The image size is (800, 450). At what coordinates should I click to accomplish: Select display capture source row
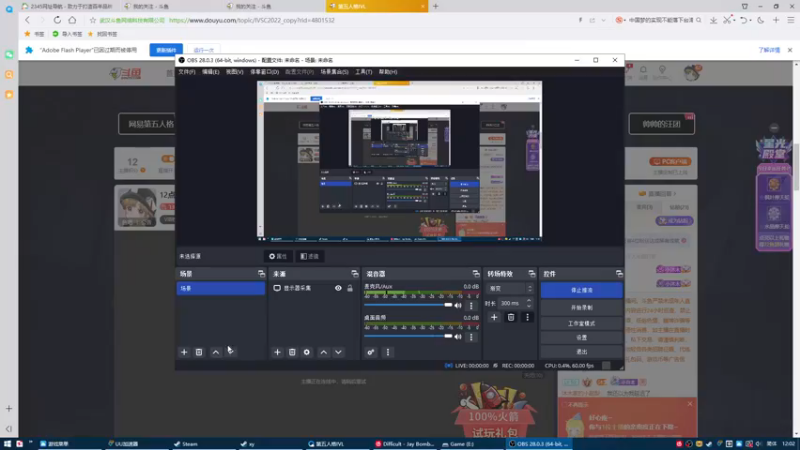pyautogui.click(x=313, y=288)
